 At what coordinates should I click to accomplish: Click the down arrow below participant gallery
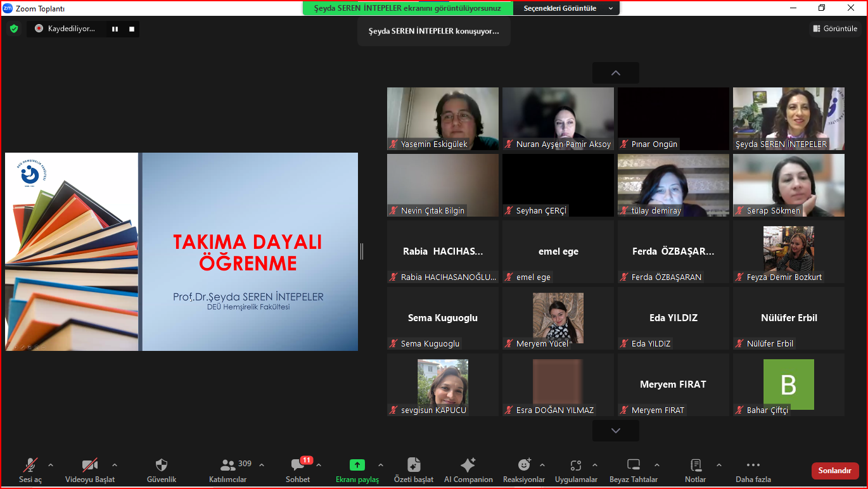(615, 430)
